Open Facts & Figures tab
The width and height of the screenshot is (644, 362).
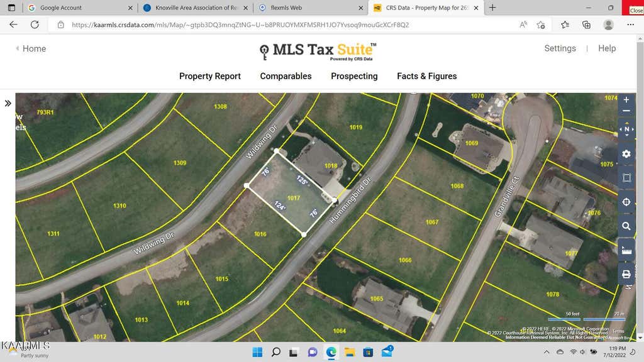pyautogui.click(x=427, y=76)
